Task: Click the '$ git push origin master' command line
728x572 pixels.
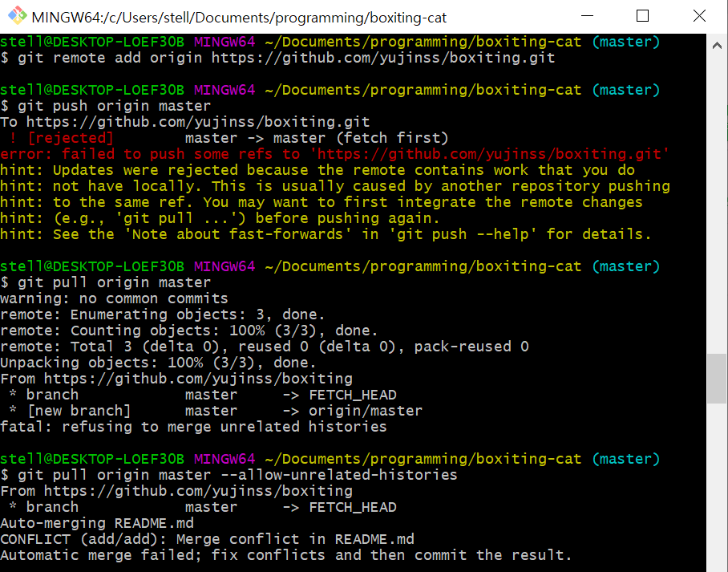Action: click(105, 106)
